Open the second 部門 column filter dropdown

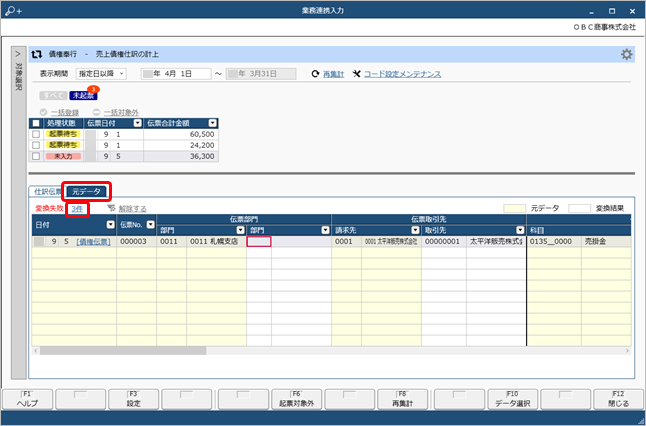(x=325, y=230)
